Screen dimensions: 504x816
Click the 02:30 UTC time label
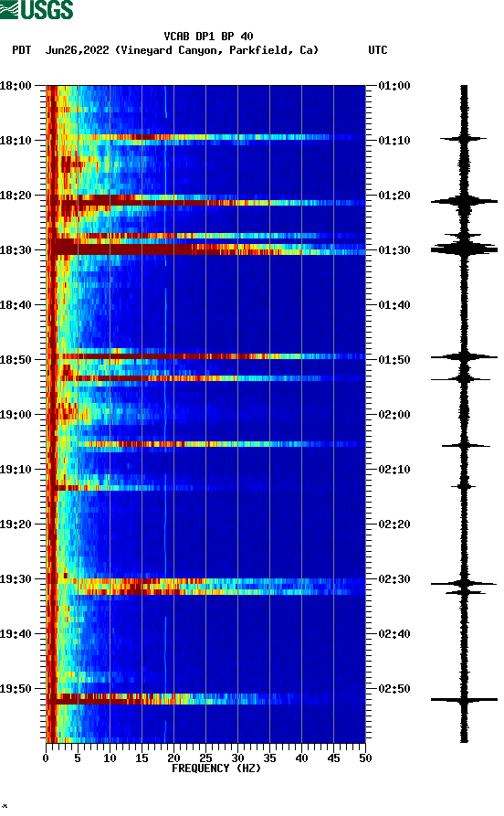(394, 578)
